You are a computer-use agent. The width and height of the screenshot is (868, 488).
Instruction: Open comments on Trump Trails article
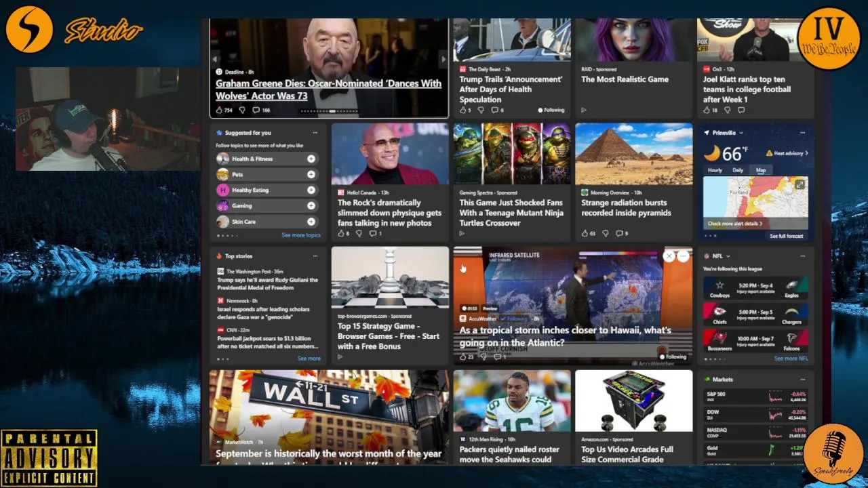(498, 110)
